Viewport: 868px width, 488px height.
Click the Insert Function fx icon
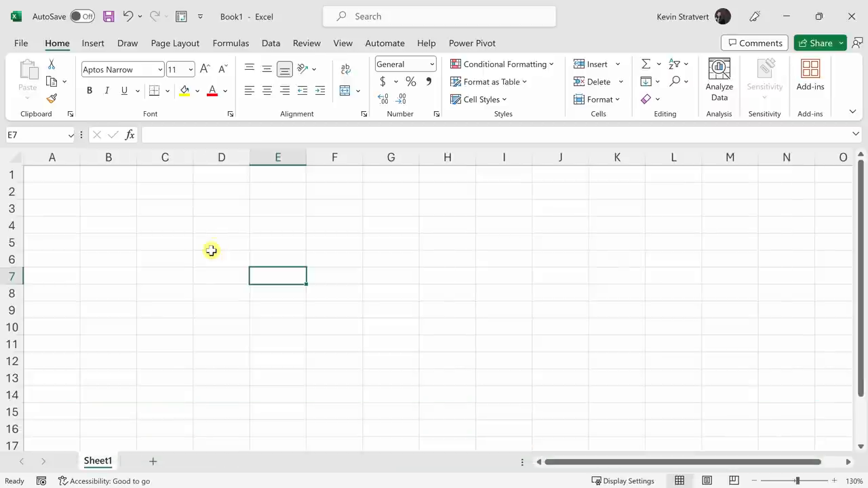130,135
